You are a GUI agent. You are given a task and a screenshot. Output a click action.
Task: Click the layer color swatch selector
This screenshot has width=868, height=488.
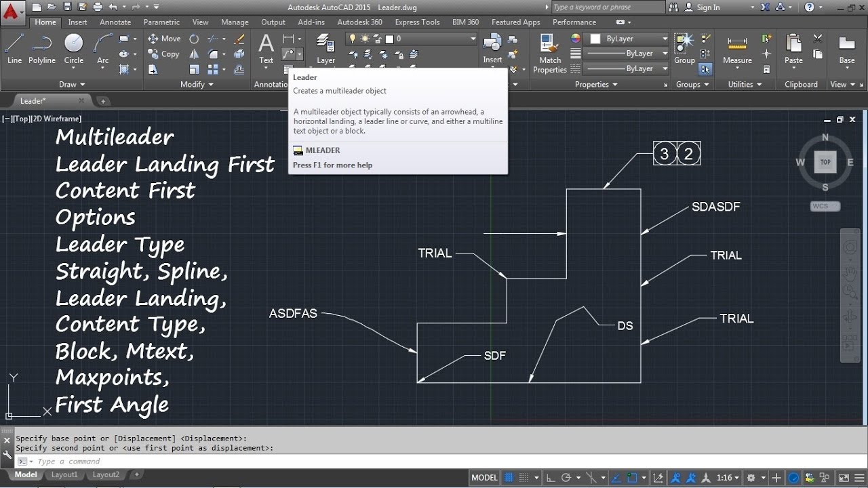[576, 39]
